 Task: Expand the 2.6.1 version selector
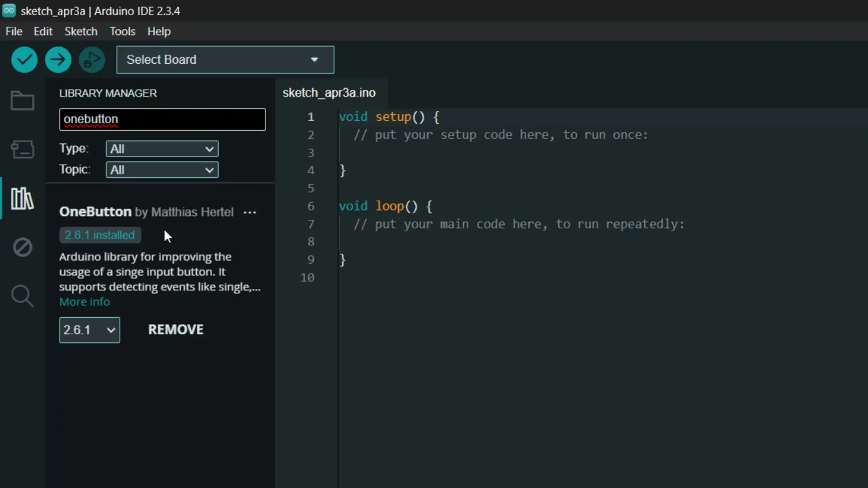tap(90, 330)
